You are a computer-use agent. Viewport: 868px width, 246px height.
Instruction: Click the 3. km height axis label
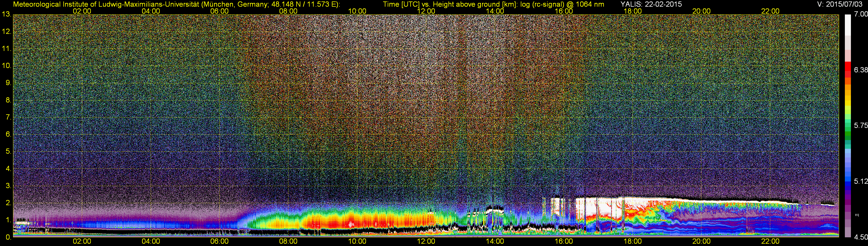[9, 186]
